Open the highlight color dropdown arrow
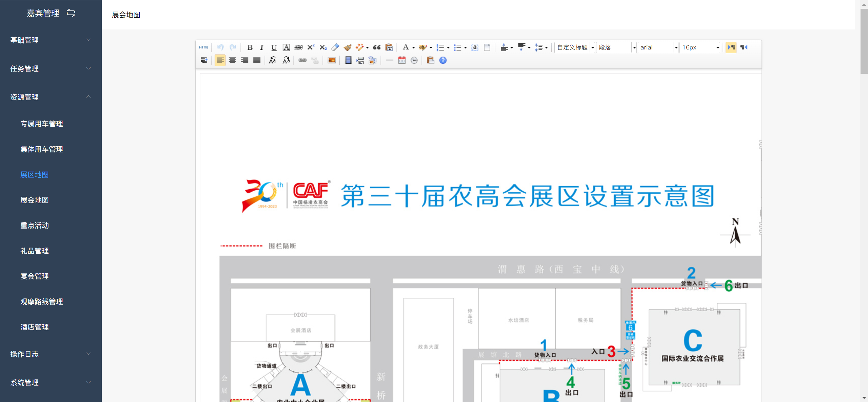The width and height of the screenshot is (868, 402). (x=431, y=48)
